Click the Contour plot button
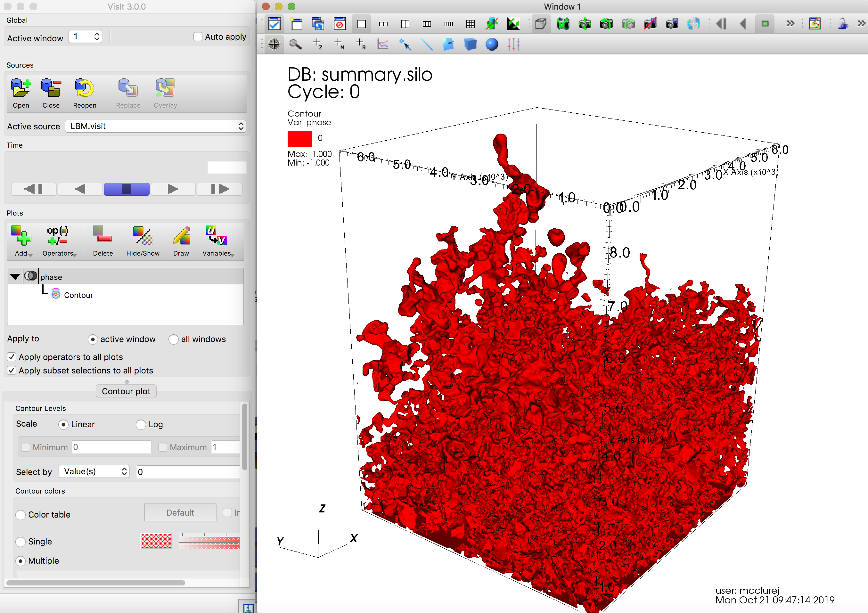868x613 pixels. point(126,391)
